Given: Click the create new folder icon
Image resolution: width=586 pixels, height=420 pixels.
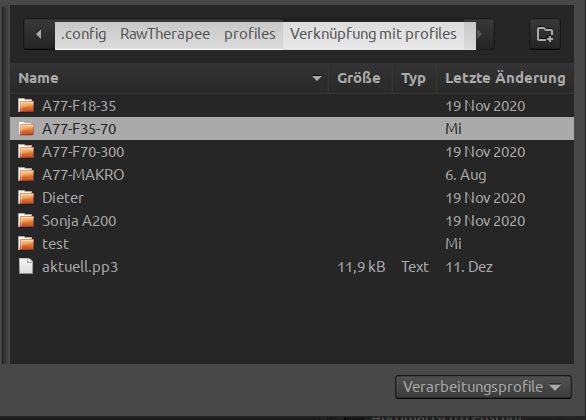Looking at the screenshot, I should tap(545, 34).
